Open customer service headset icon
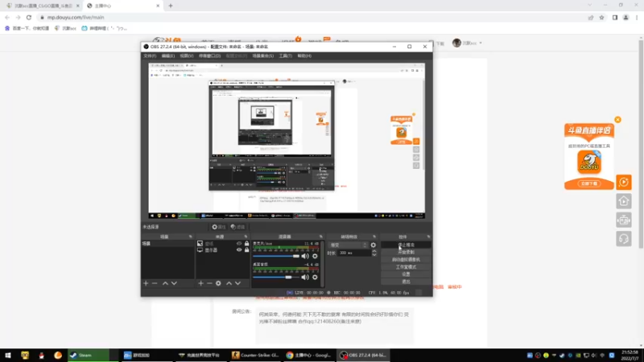The height and width of the screenshot is (362, 644). (x=623, y=239)
